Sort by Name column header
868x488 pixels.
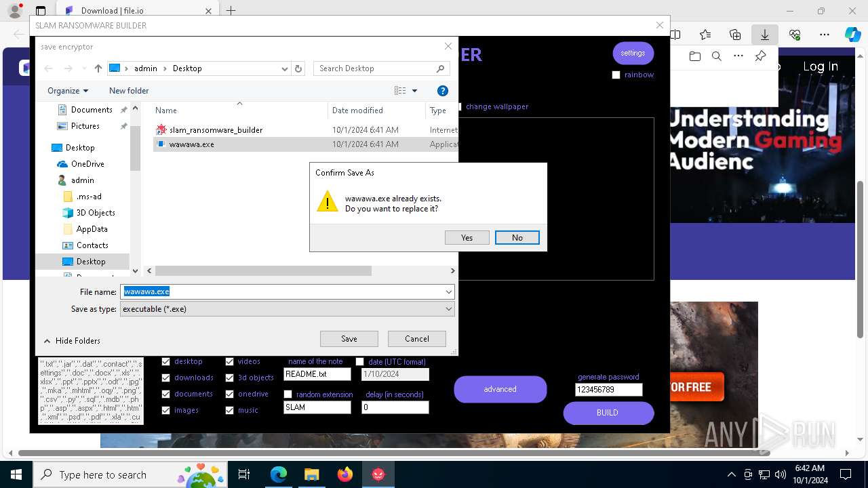166,110
